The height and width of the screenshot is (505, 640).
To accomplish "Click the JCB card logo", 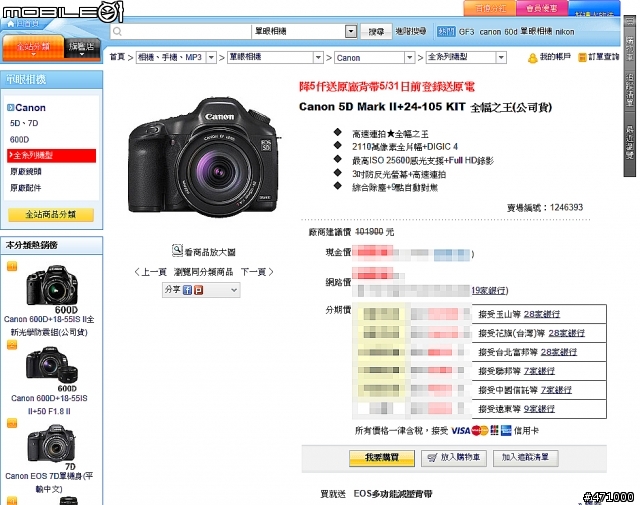I will tap(494, 430).
